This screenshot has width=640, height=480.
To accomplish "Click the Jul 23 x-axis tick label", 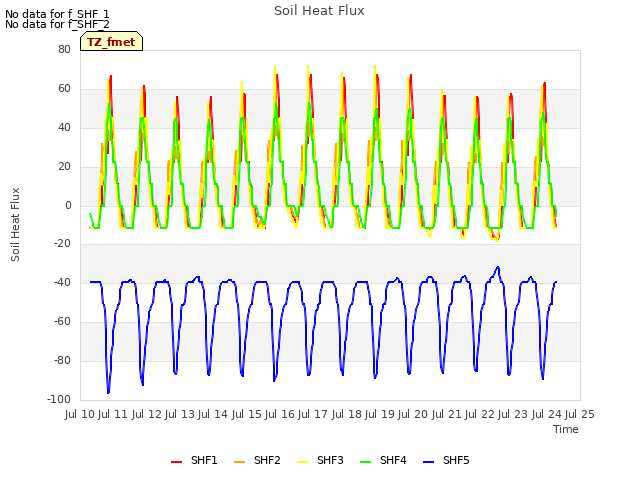I will pos(513,414).
